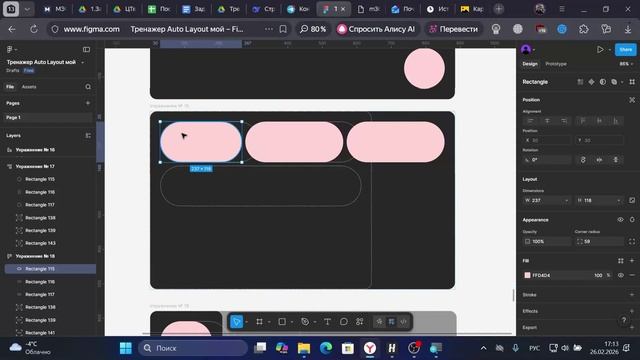This screenshot has width=640, height=360.
Task: Click the Corner radius field 59
Action: (x=599, y=242)
